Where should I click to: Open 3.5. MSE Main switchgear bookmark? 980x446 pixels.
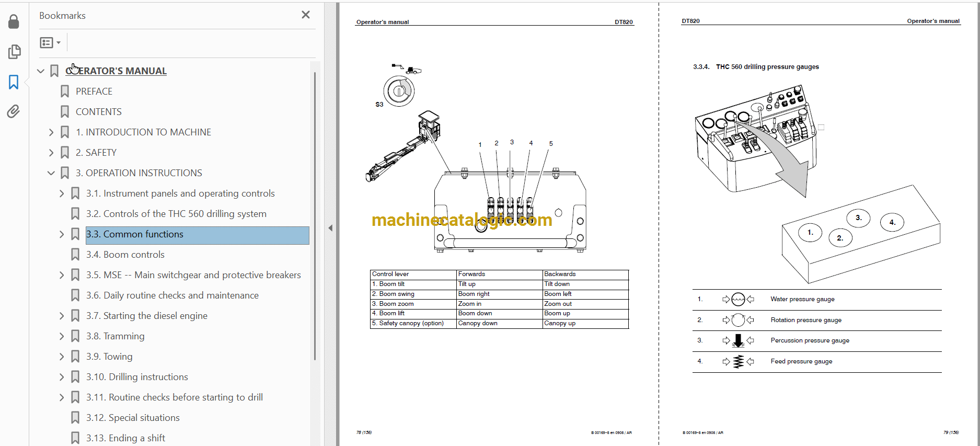point(193,275)
